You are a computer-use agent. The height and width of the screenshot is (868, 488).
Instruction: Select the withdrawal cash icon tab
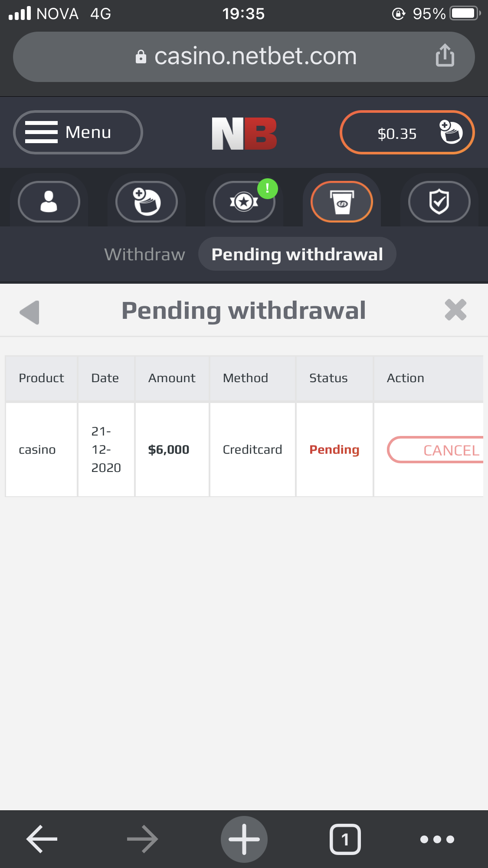coord(342,202)
